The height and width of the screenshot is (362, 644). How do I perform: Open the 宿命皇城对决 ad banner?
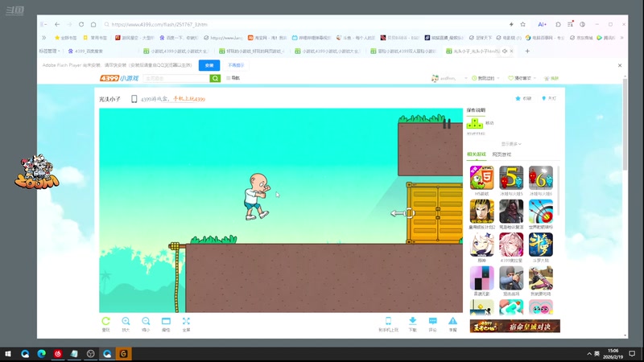(515, 327)
